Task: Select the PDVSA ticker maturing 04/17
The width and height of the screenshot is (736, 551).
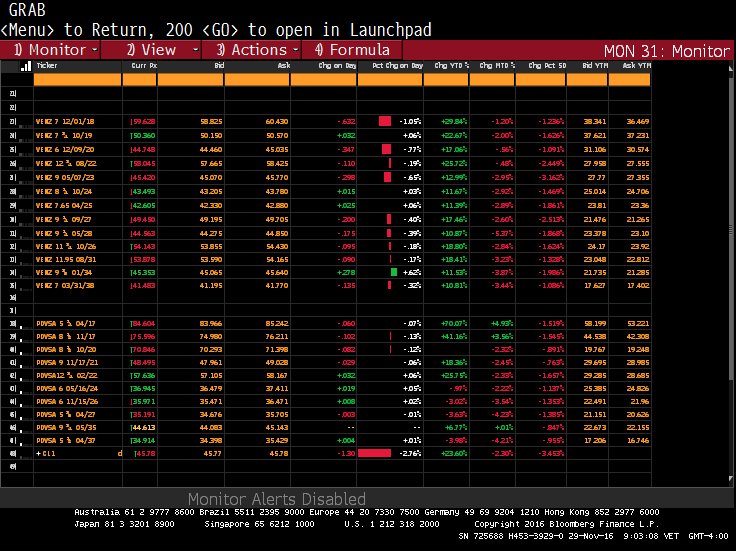Action: [x=66, y=324]
